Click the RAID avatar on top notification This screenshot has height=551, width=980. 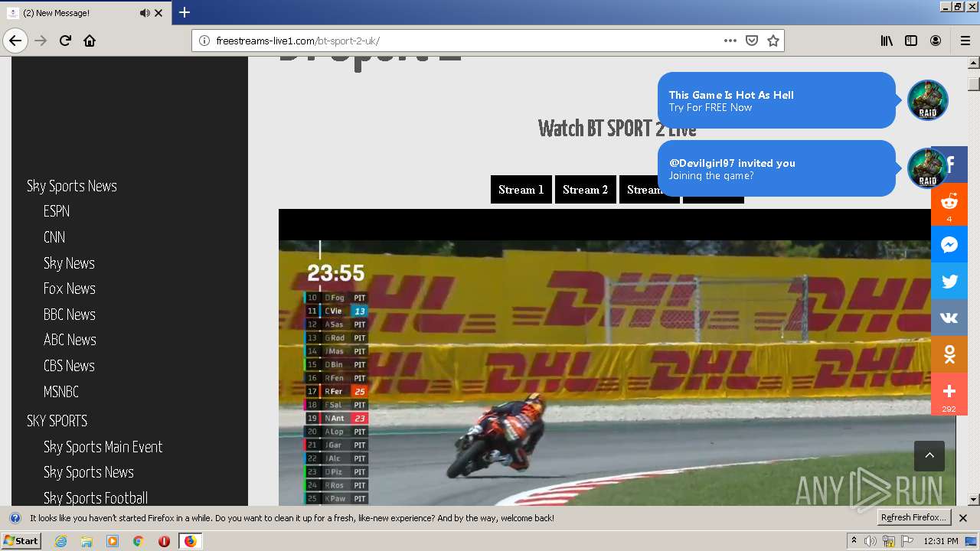(928, 100)
